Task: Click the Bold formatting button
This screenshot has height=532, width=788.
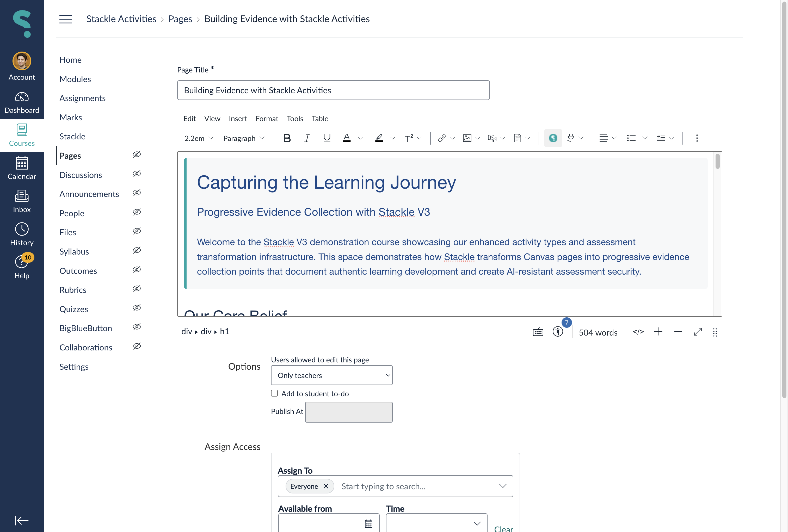Action: pos(287,138)
